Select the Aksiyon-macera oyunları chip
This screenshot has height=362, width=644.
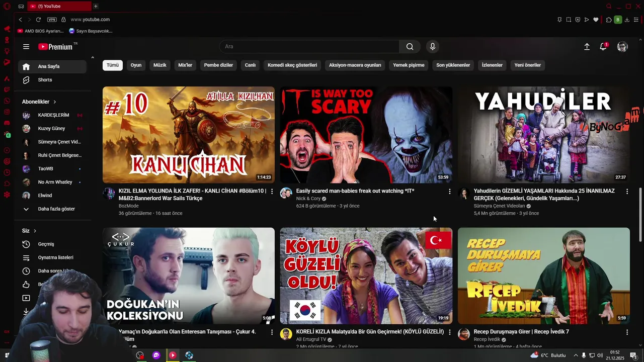coord(355,65)
